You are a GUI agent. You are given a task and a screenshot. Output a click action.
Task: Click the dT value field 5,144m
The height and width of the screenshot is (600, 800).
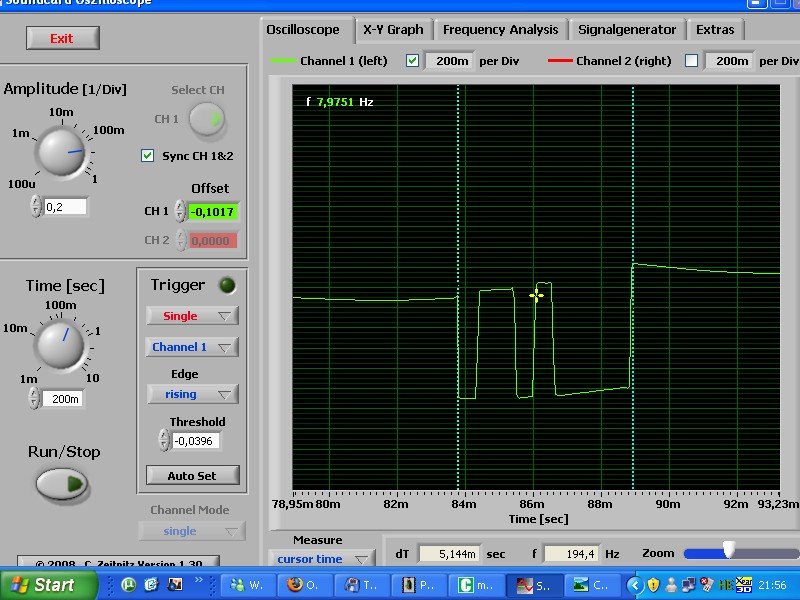[x=449, y=554]
